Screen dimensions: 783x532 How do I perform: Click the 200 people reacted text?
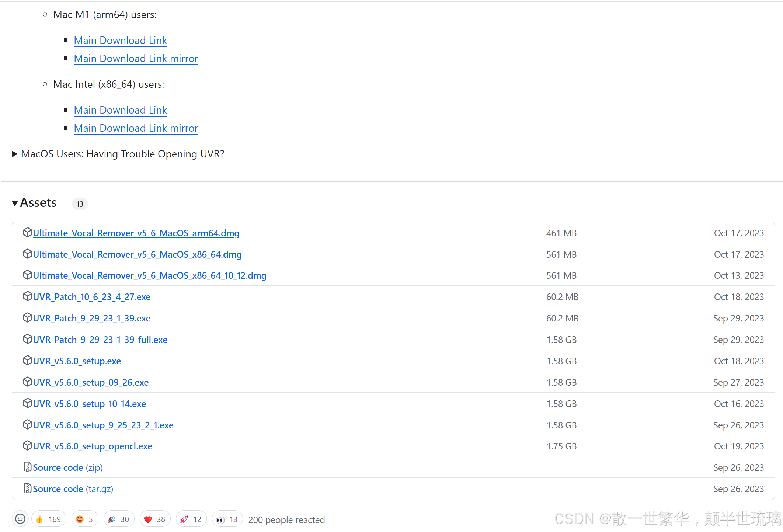click(x=286, y=520)
